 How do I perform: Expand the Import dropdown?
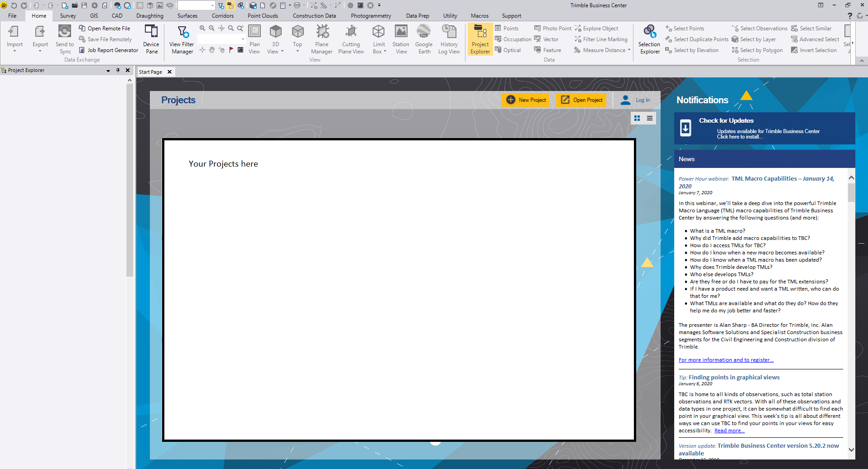coord(14,51)
